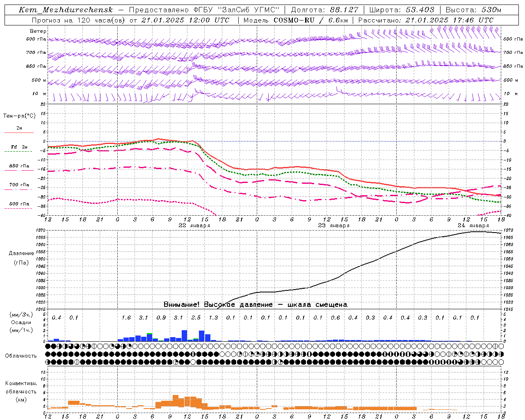525x420 pixels.
Task: Click the 1.6 precipitation value
Action: (126, 317)
